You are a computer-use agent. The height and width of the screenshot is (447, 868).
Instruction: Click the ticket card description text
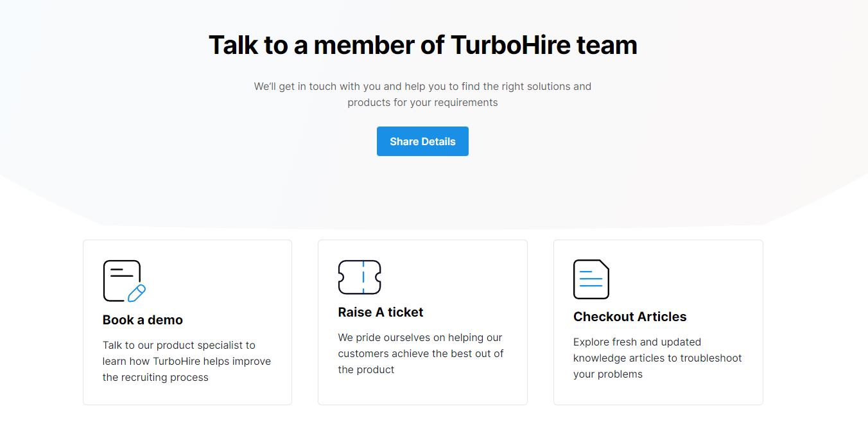[421, 353]
